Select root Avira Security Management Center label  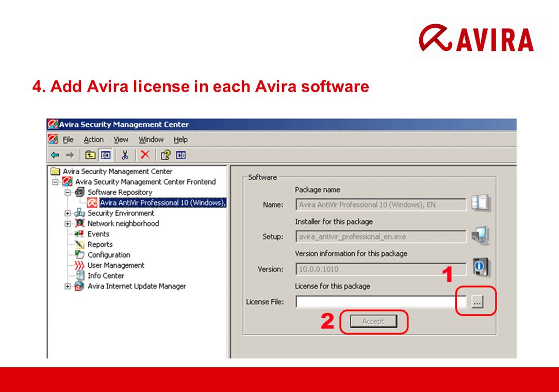click(118, 171)
